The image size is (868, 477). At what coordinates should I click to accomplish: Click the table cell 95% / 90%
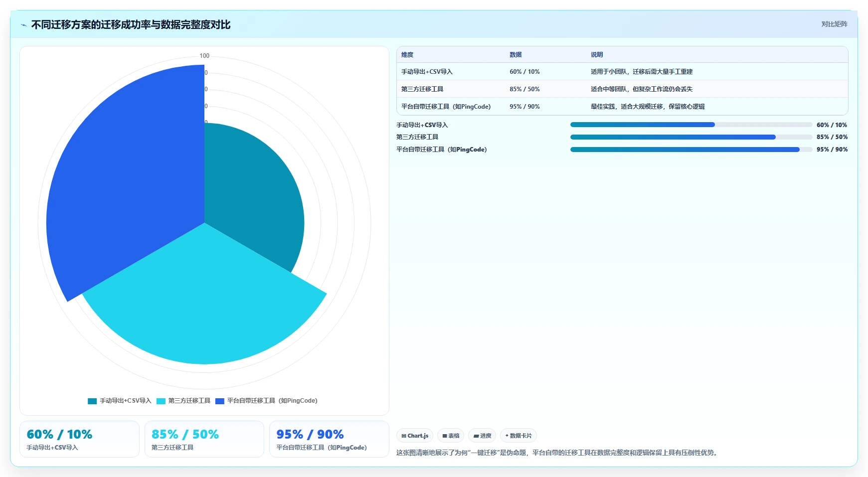(x=524, y=107)
